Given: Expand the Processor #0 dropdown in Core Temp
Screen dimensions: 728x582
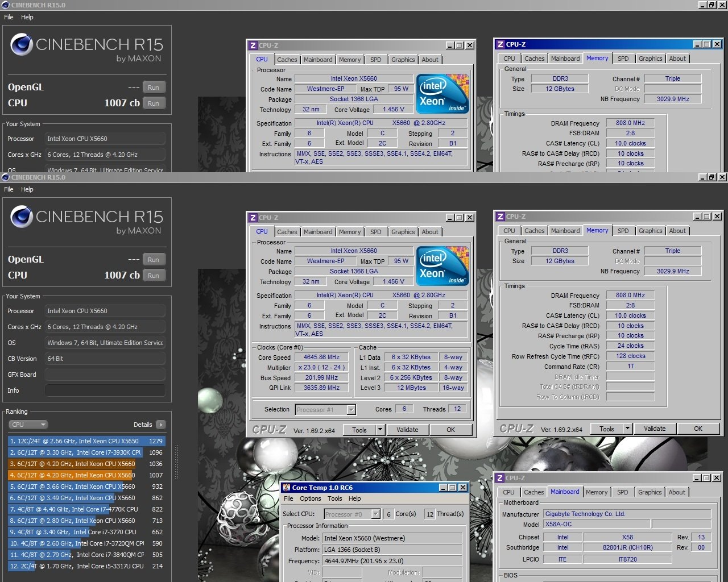Looking at the screenshot, I should 375,514.
